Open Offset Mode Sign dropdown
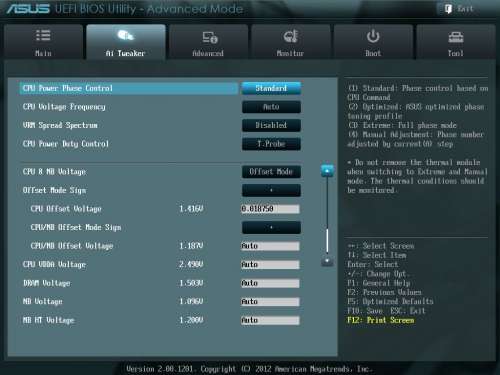 pos(271,190)
